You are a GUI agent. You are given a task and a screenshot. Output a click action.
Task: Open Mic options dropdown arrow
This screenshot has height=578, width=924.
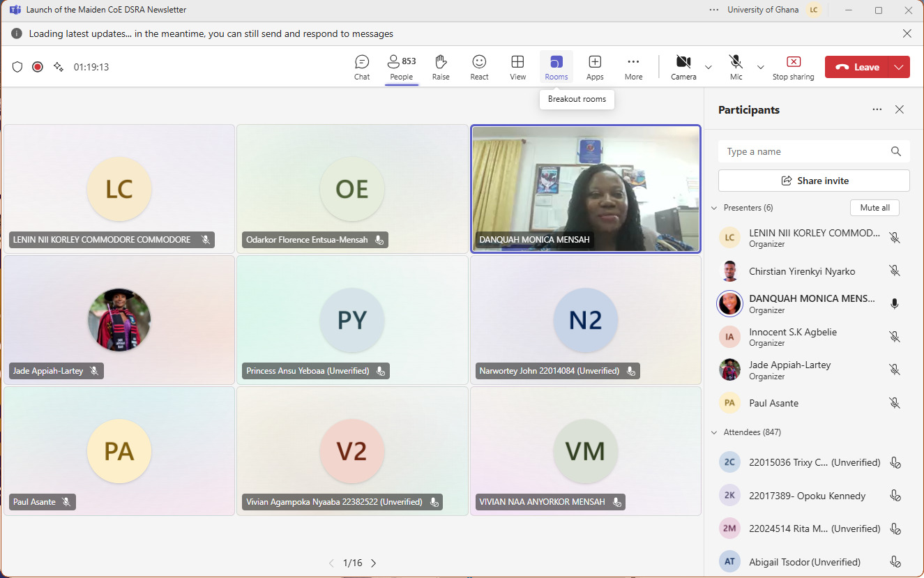[x=761, y=67]
